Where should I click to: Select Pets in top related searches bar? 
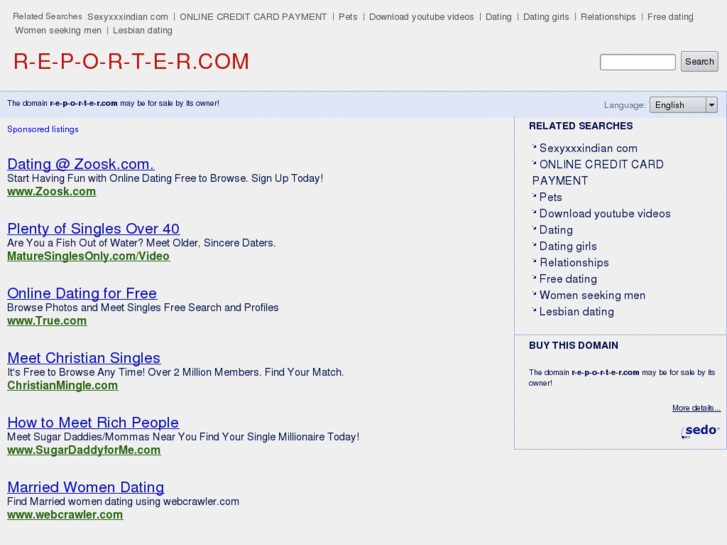(x=348, y=17)
